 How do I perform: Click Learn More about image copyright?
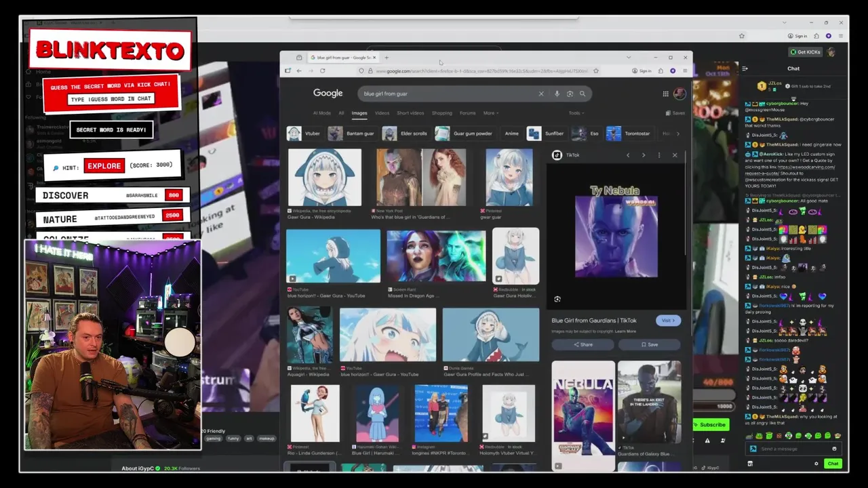click(625, 331)
